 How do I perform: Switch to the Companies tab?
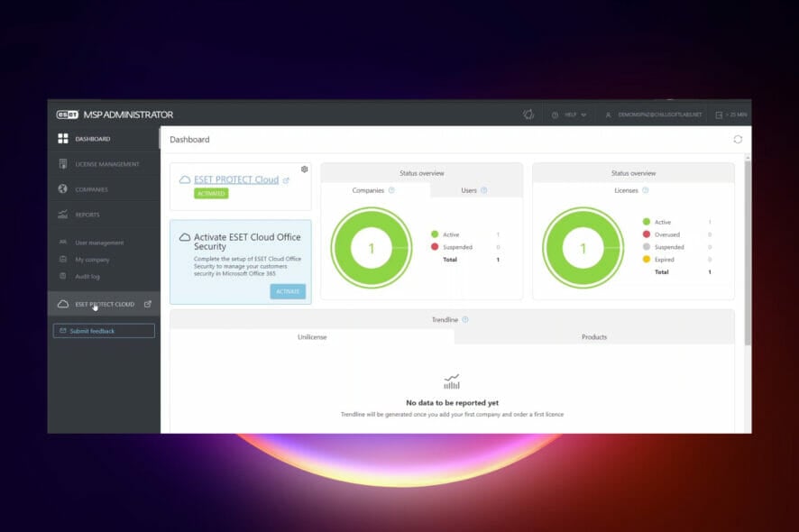tap(375, 190)
